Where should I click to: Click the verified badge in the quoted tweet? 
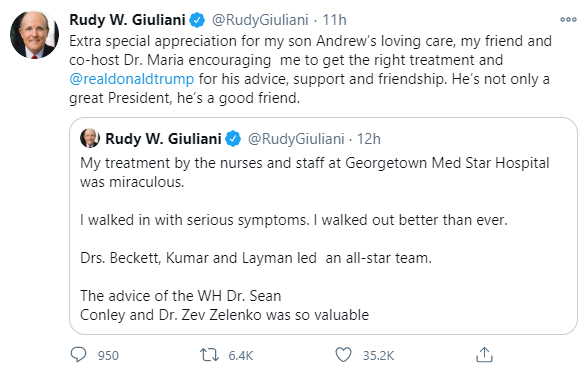233,139
